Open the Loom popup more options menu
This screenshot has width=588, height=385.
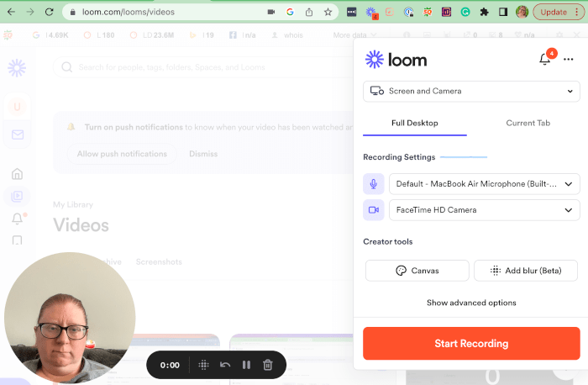(569, 60)
